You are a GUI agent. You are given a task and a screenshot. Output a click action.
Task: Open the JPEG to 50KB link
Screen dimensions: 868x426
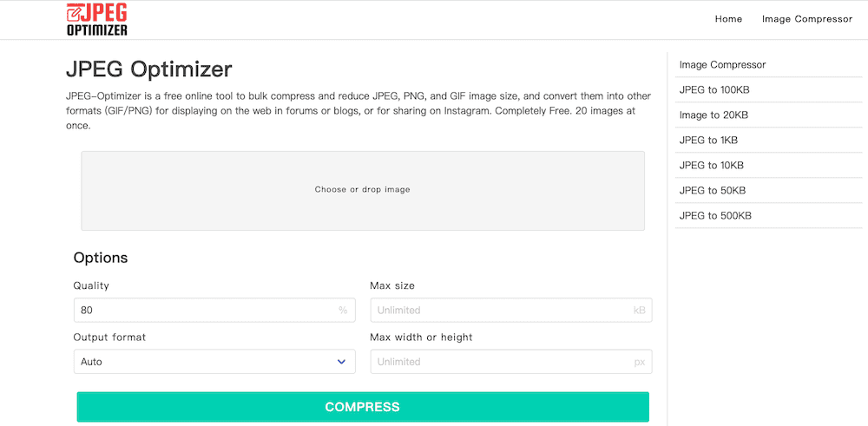(713, 190)
